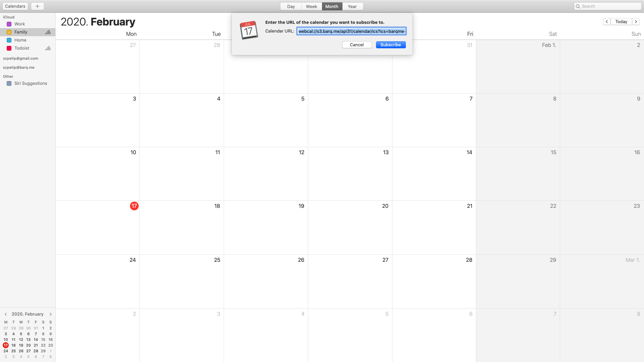Image resolution: width=644 pixels, height=362 pixels.
Task: Toggle the Todoist calendar color checkbox
Action: (9, 48)
